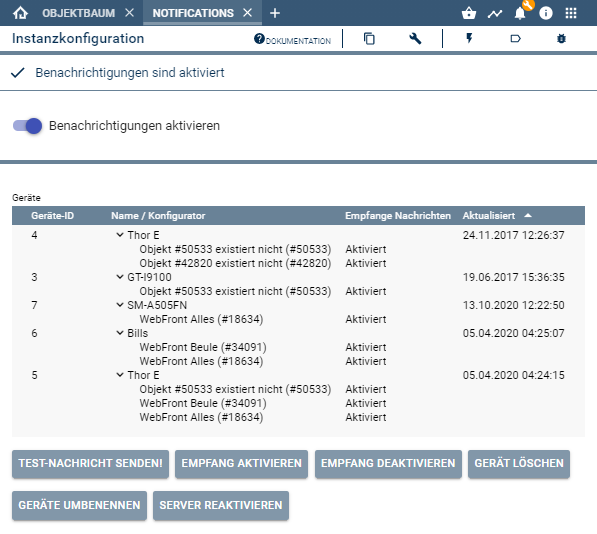Open notifications bell icon
The height and width of the screenshot is (534, 597).
pos(520,13)
